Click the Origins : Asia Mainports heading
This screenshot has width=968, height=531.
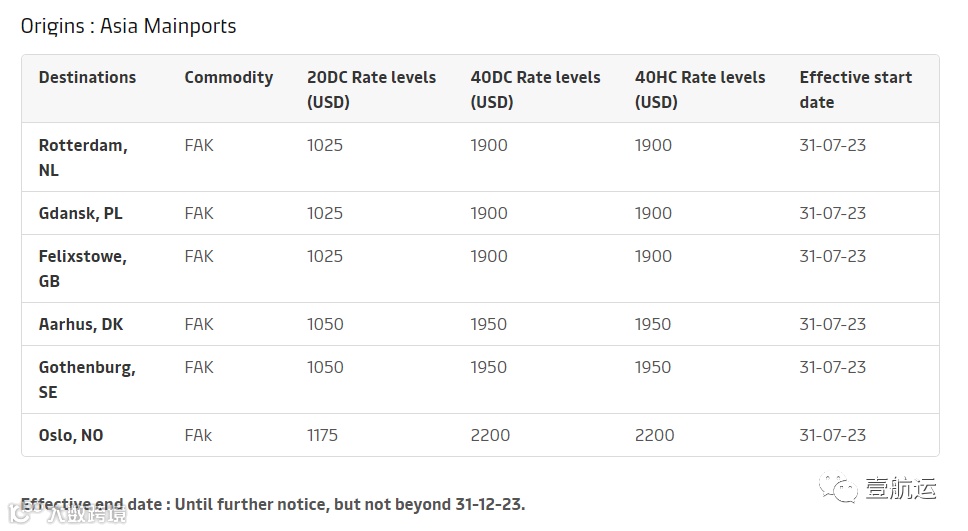point(129,26)
